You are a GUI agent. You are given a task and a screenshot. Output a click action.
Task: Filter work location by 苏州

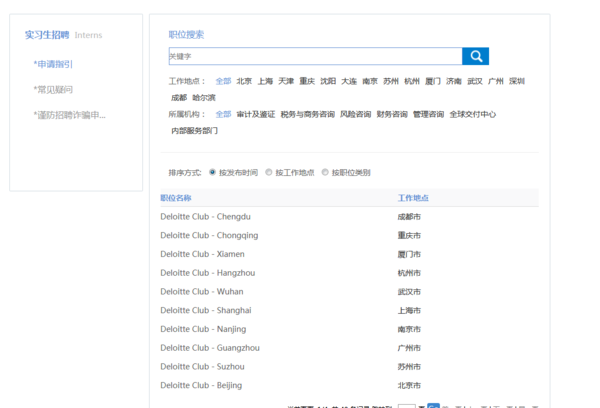[x=391, y=81]
